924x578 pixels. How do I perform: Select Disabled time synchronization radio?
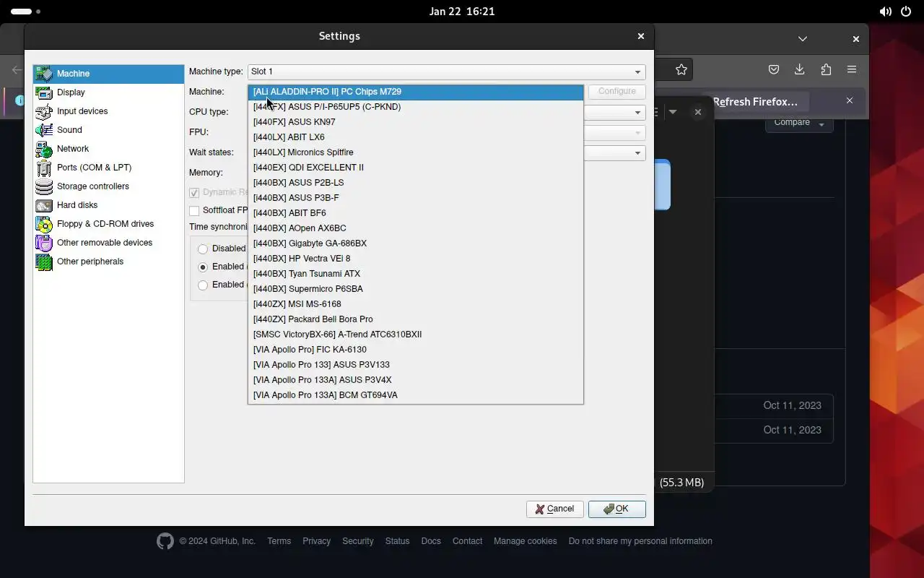click(x=203, y=249)
